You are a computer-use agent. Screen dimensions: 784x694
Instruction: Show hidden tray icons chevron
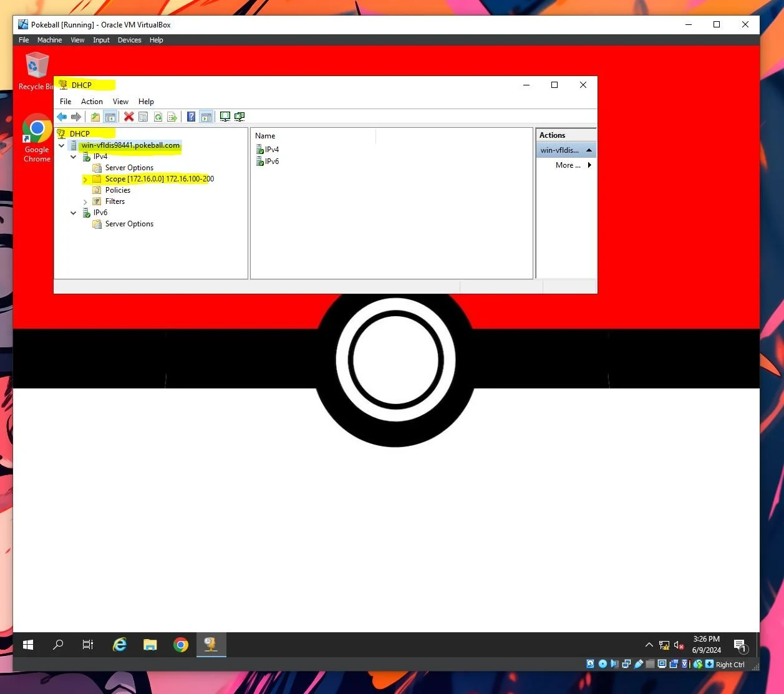[649, 645]
